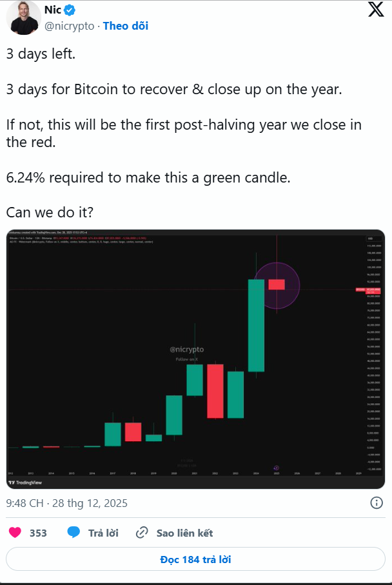Open the tweet info circle icon
Viewport: 392px width, 585px height.
pyautogui.click(x=377, y=503)
